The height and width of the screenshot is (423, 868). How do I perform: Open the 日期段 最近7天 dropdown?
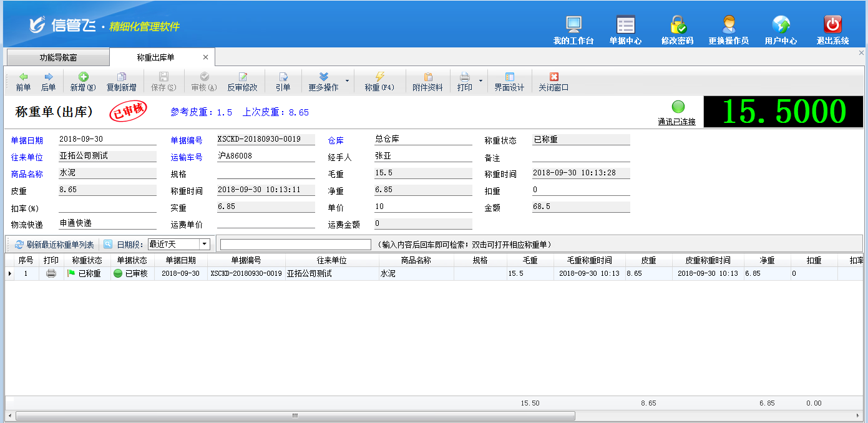[x=204, y=245]
